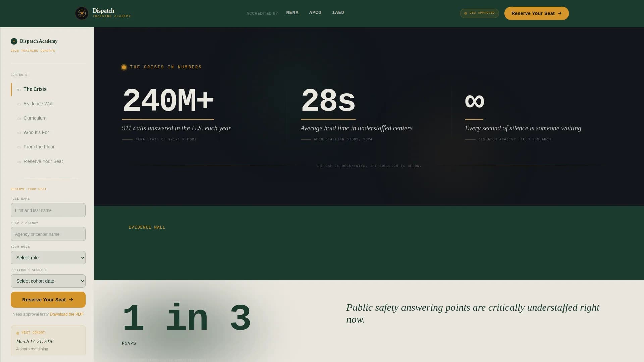Image resolution: width=644 pixels, height=362 pixels.
Task: Open the Evidence Wall section from contents
Action: click(38, 104)
